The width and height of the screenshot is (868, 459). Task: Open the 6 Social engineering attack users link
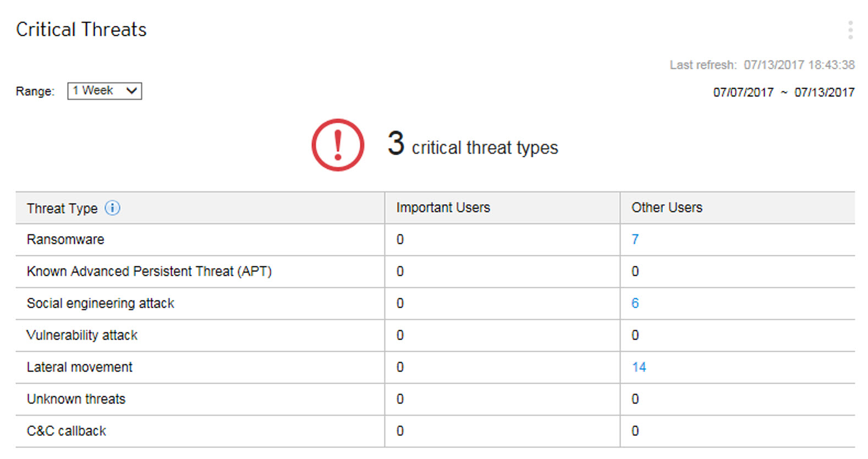[635, 303]
